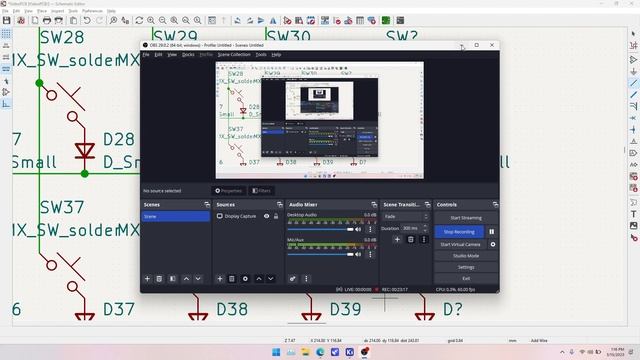Open Windows Start menu on taskbar

pos(276,352)
